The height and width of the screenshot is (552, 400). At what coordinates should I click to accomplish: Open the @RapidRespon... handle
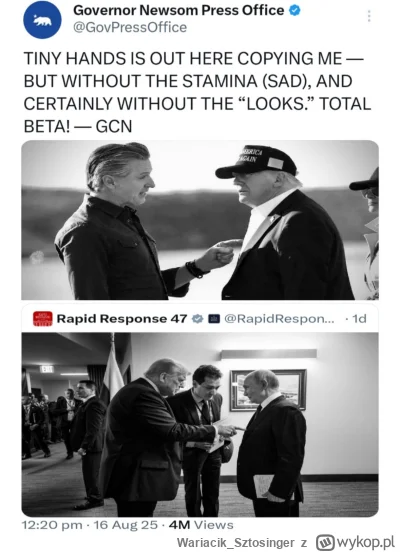click(x=279, y=319)
